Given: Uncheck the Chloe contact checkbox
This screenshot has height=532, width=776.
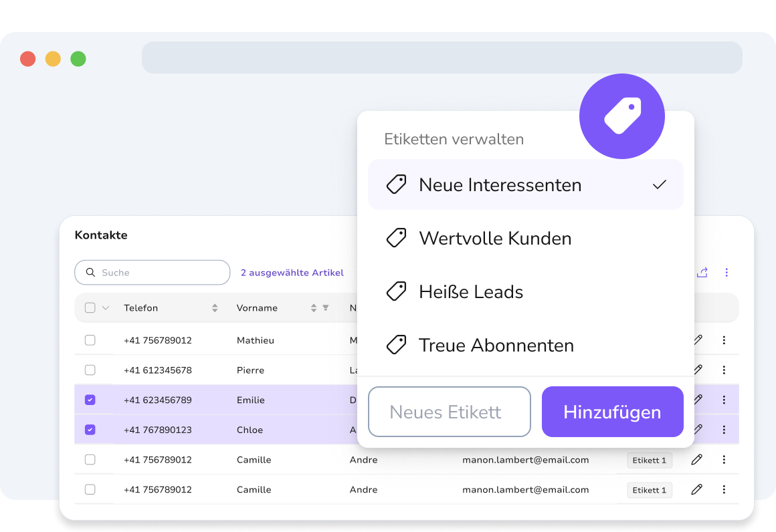Looking at the screenshot, I should tap(90, 430).
